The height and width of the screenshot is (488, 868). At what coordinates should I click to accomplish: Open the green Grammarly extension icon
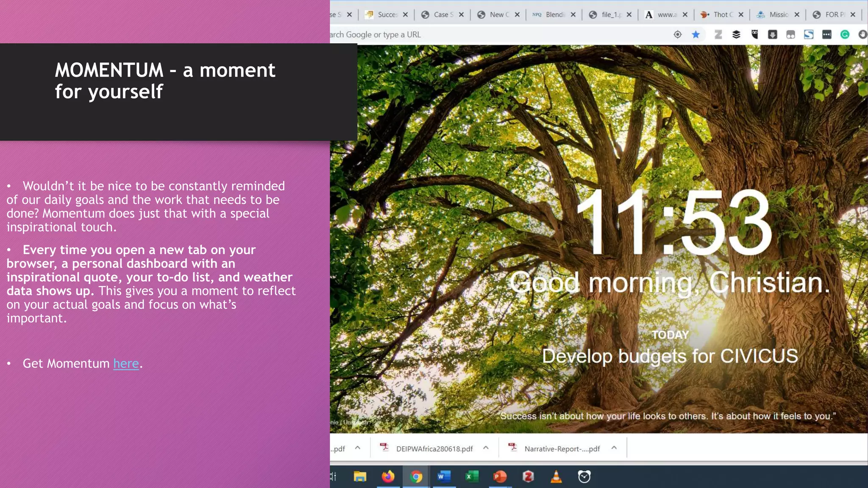[x=845, y=35]
